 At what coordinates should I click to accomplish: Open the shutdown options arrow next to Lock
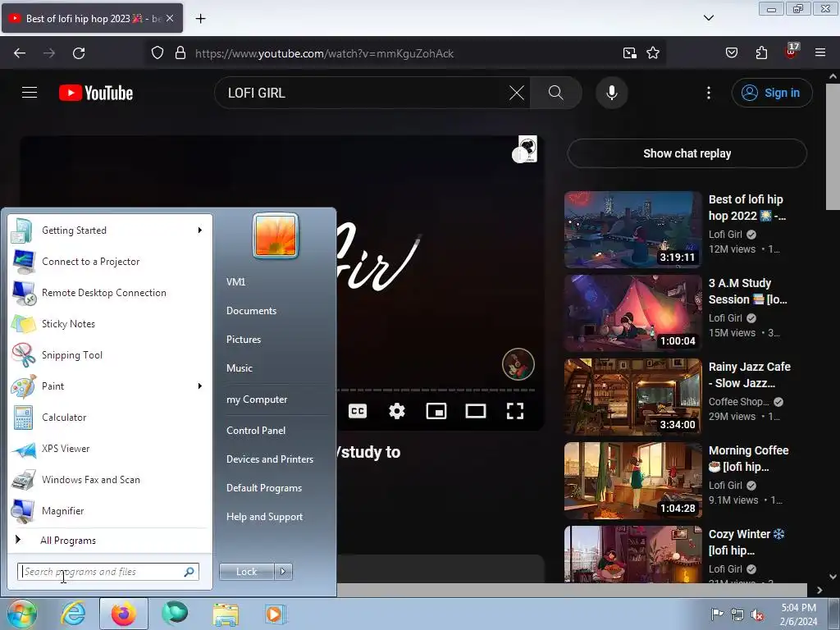coord(283,572)
